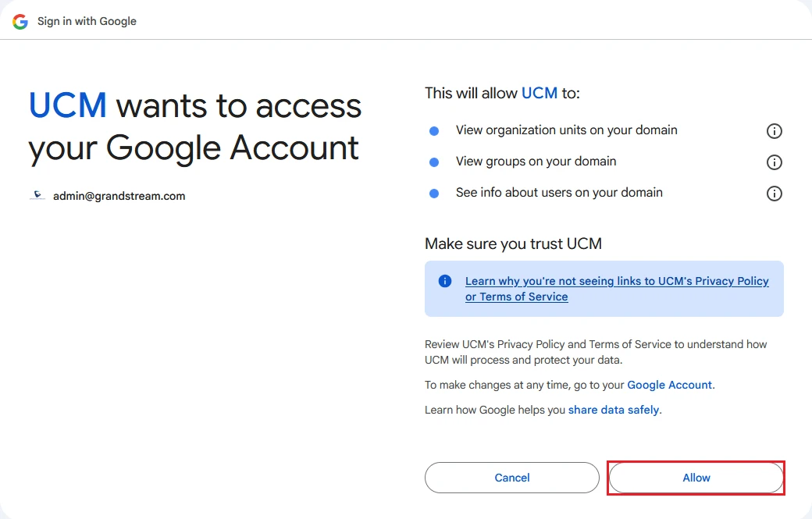Click the Sign in with Google header text
The width and height of the screenshot is (812, 519).
[x=87, y=21]
